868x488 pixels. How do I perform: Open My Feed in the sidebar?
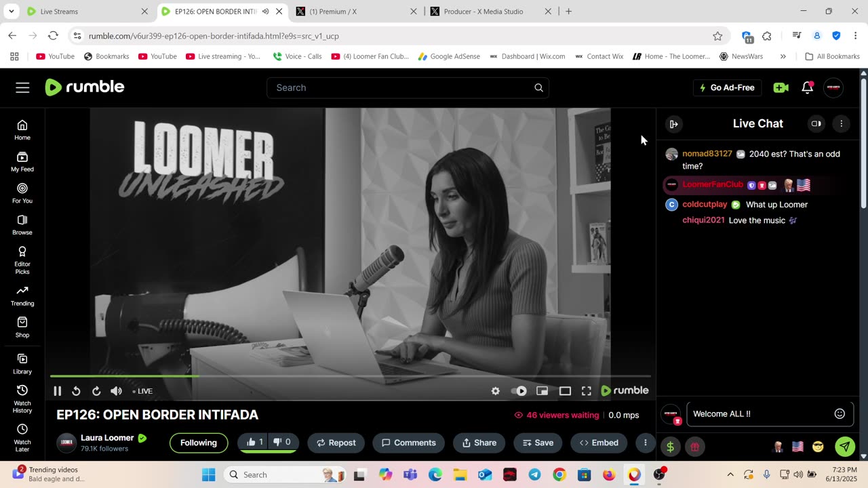tap(22, 162)
